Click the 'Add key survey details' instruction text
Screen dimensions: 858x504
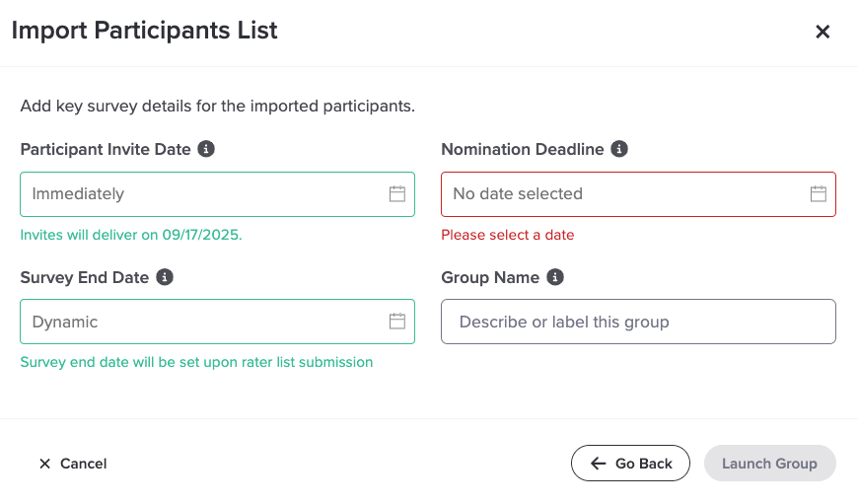click(x=217, y=106)
